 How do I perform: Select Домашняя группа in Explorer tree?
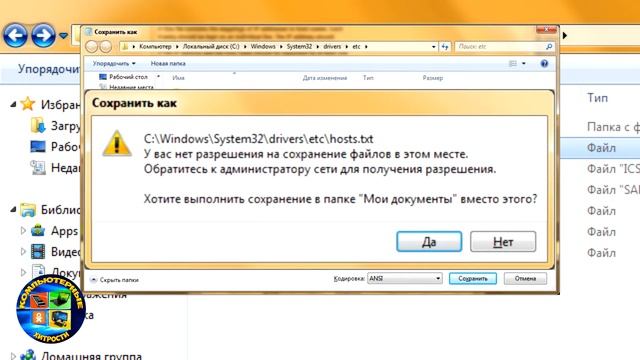coord(91,356)
